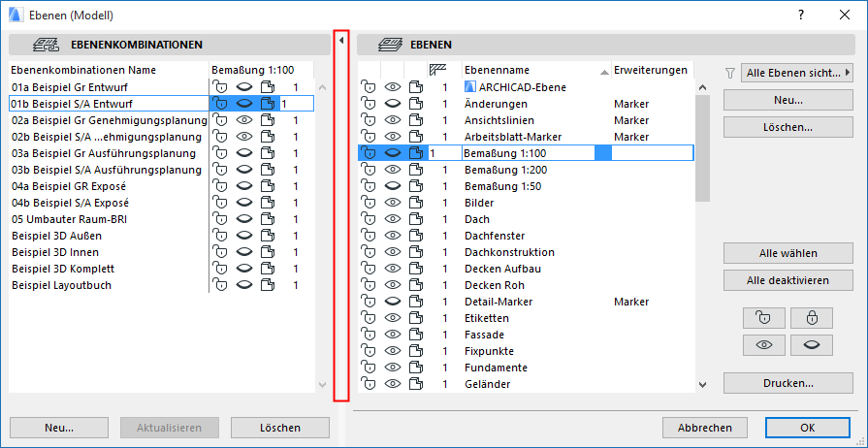The image size is (868, 448).
Task: Click the Alle wählen button
Action: pyautogui.click(x=787, y=253)
